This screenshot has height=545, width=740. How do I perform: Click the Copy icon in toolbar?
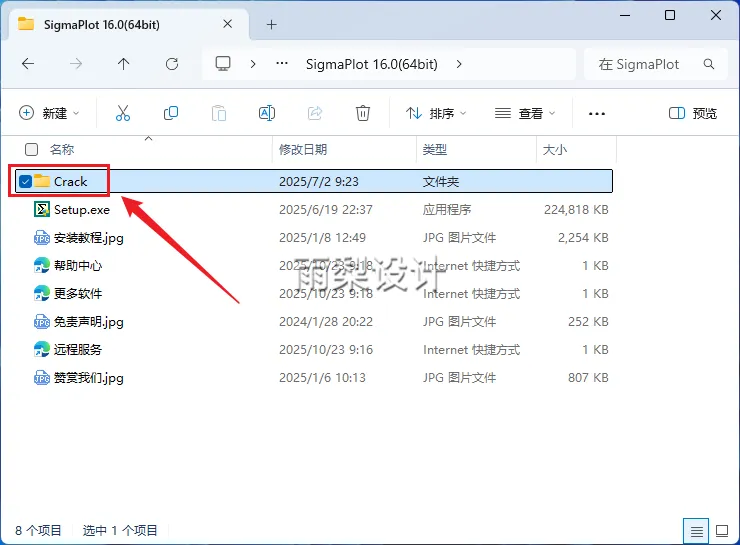[171, 113]
